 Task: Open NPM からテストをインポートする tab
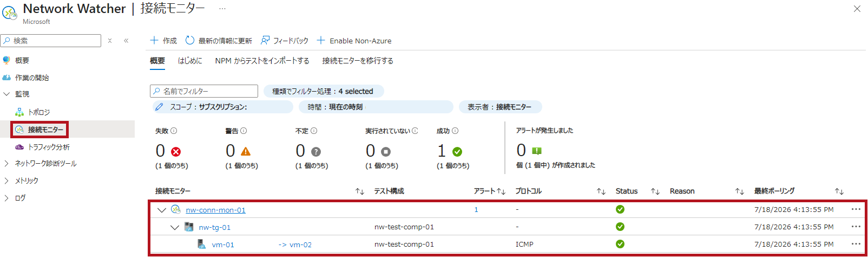(262, 61)
